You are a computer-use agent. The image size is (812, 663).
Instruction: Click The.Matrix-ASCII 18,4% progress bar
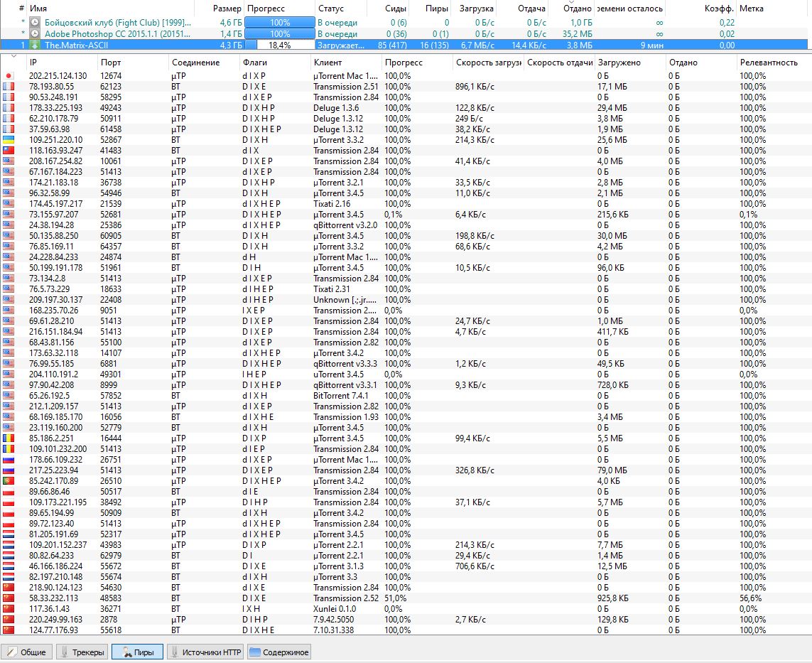280,45
